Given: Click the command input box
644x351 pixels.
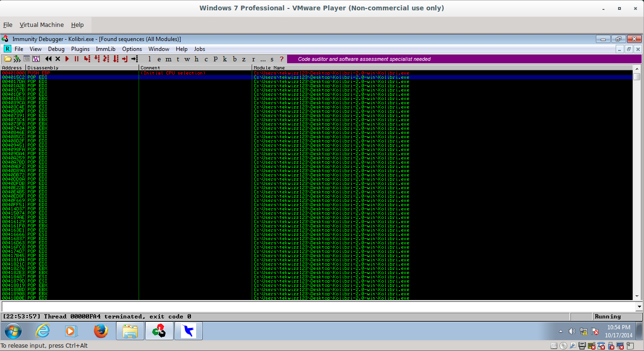Looking at the screenshot, I should click(318, 307).
